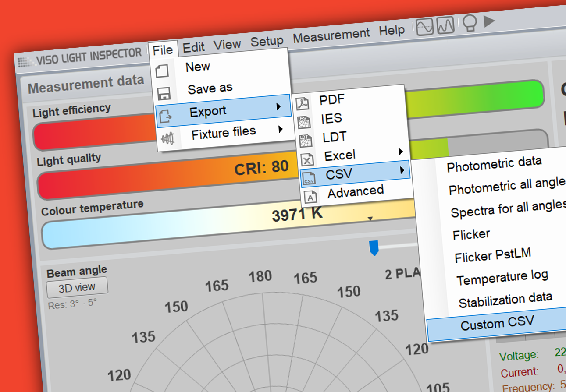This screenshot has width=566, height=392.
Task: Click the LDT file icon
Action: (306, 141)
